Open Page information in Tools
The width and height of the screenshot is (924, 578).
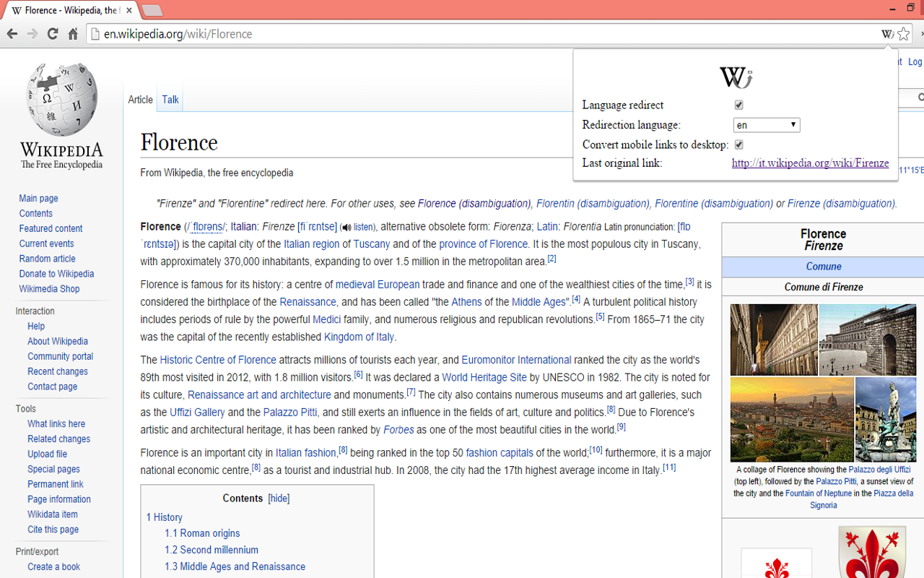(59, 499)
